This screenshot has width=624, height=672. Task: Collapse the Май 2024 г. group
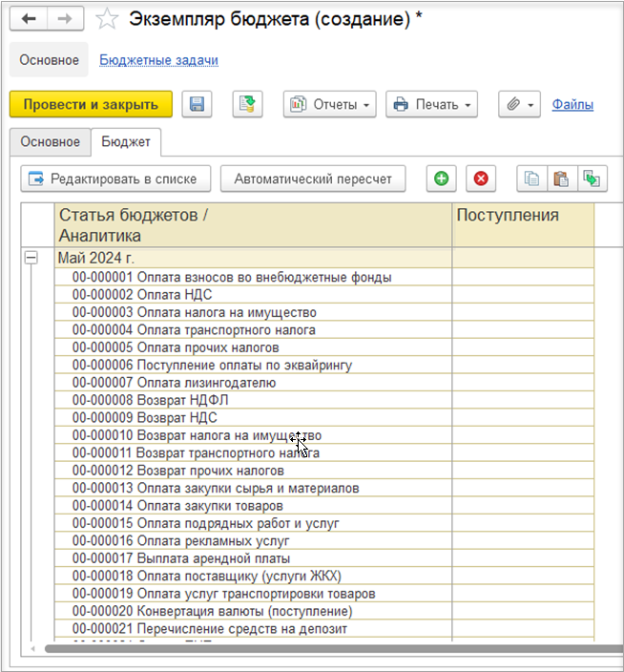point(31,258)
